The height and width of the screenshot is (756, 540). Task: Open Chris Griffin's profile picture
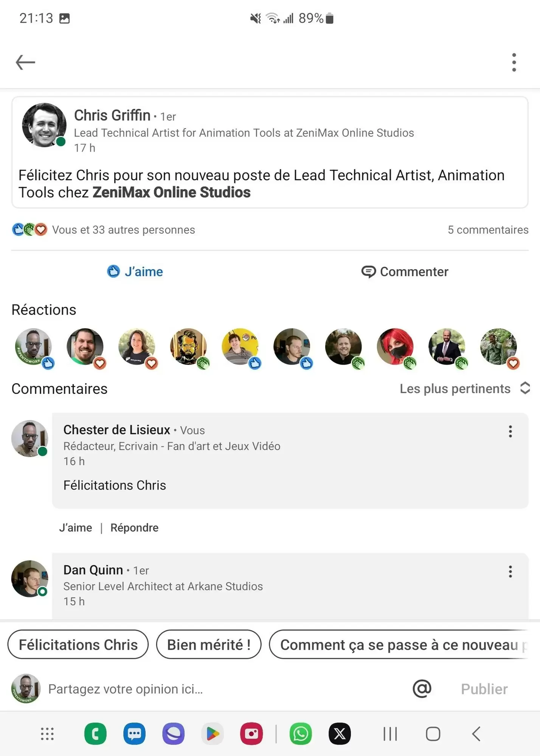click(44, 125)
